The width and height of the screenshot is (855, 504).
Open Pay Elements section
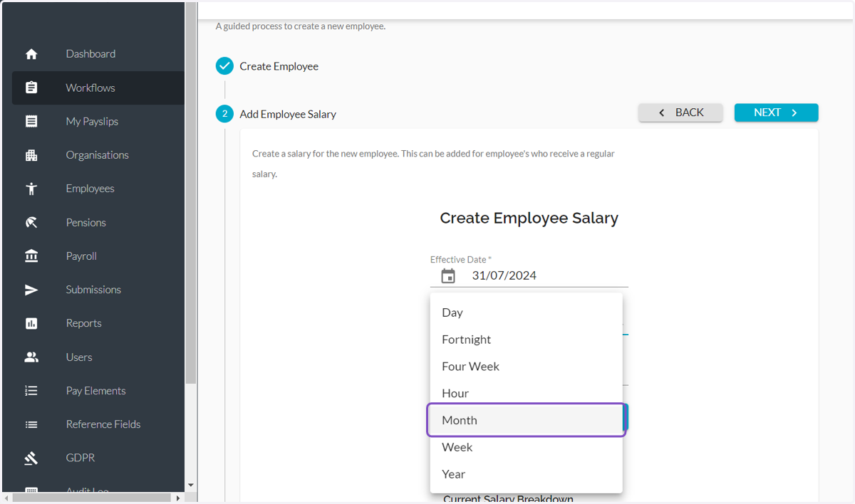[x=98, y=391]
